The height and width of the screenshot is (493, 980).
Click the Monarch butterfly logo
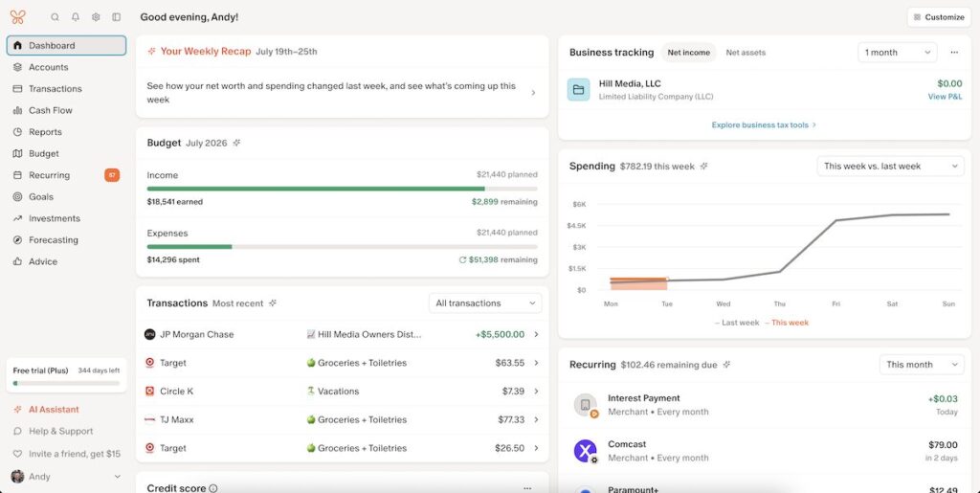17,17
